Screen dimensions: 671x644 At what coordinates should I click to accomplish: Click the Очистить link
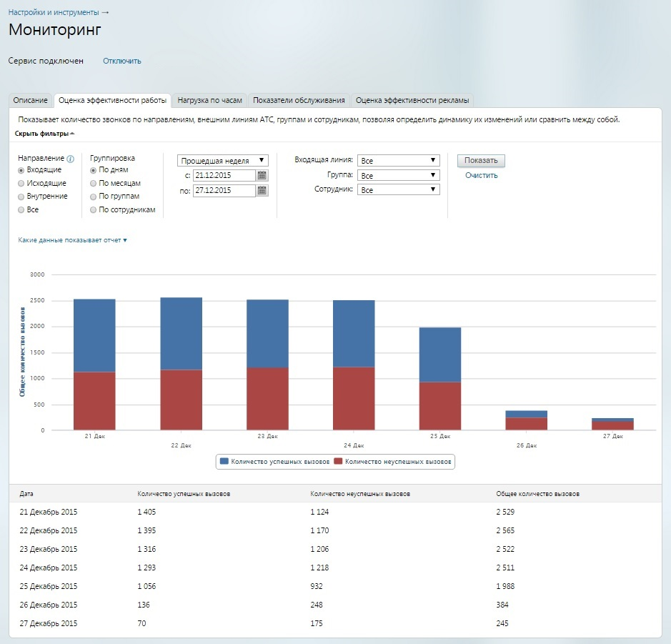click(x=481, y=175)
